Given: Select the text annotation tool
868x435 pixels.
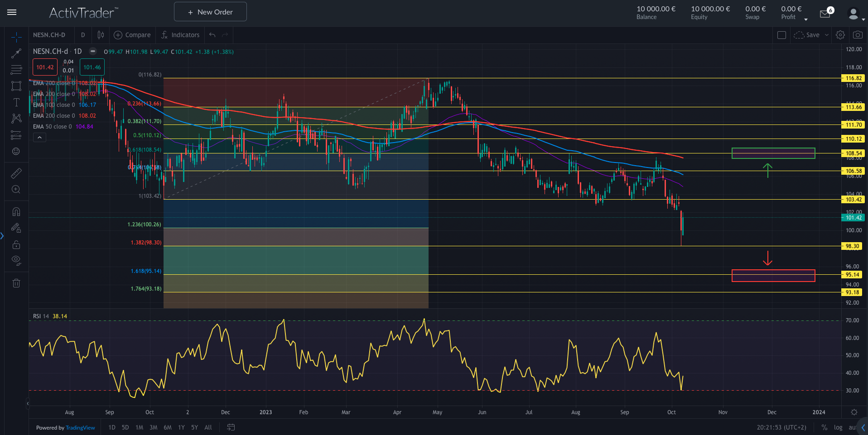Looking at the screenshot, I should coord(16,102).
